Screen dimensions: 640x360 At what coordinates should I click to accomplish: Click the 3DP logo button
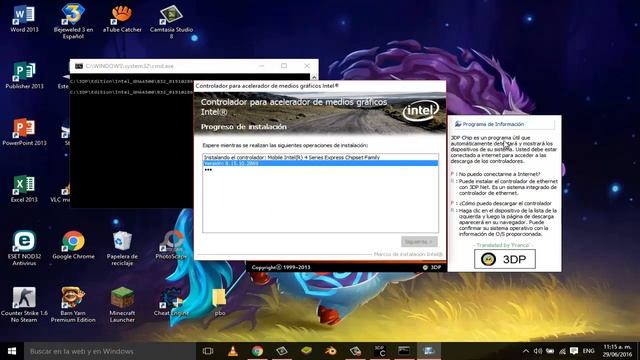click(505, 259)
